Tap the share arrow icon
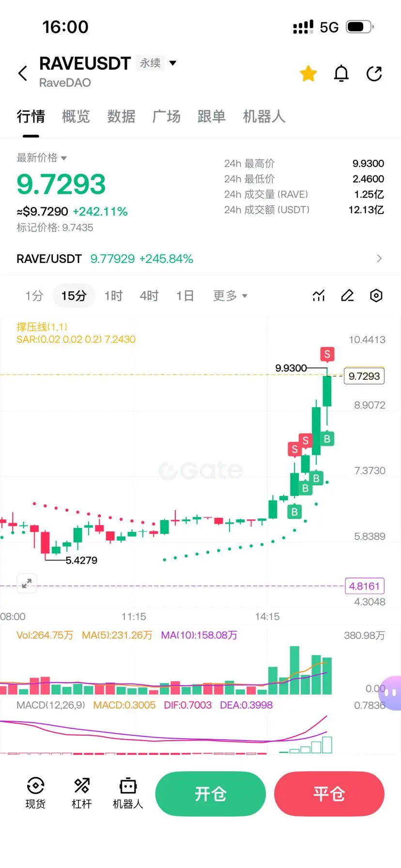Viewport: 401px width, 868px height. pos(374,74)
